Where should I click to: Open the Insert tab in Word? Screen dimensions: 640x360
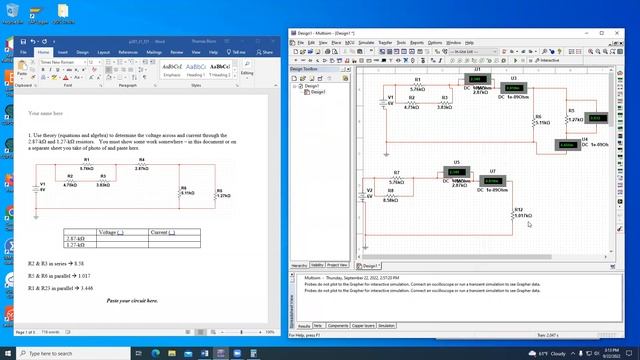62,52
